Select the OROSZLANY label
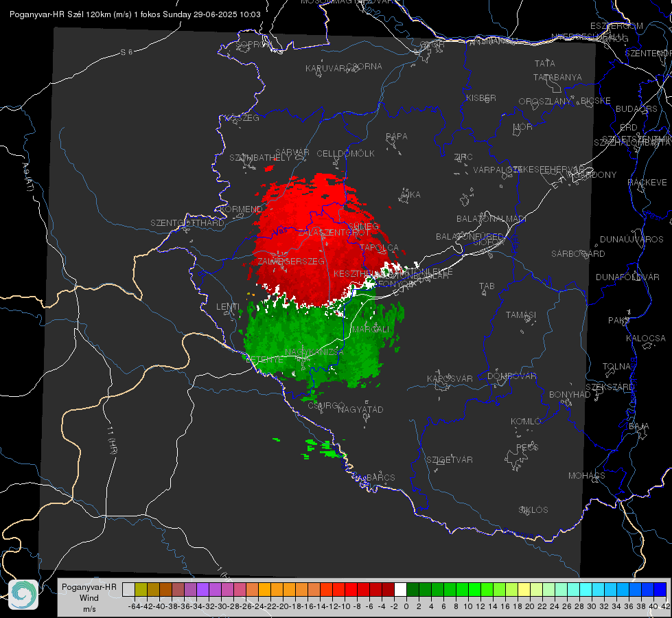Viewport: 672px width, 618px height. pyautogui.click(x=545, y=101)
